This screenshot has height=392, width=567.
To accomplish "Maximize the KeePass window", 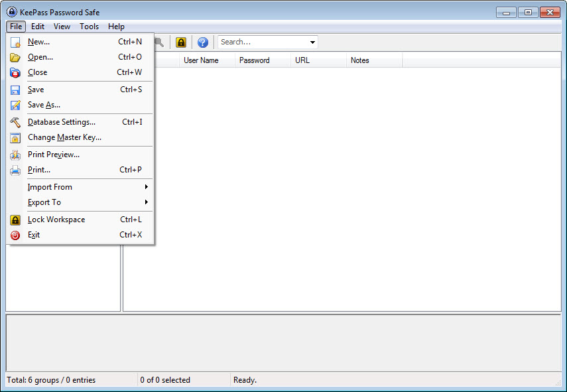I will (528, 13).
